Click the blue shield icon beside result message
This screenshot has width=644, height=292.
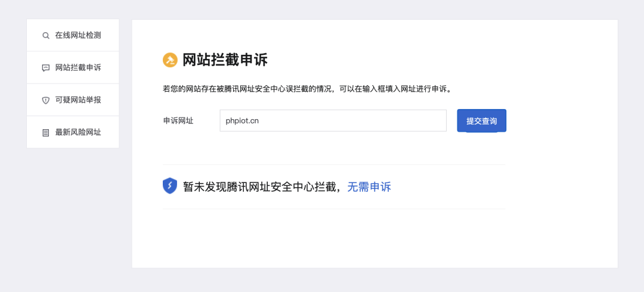click(169, 186)
